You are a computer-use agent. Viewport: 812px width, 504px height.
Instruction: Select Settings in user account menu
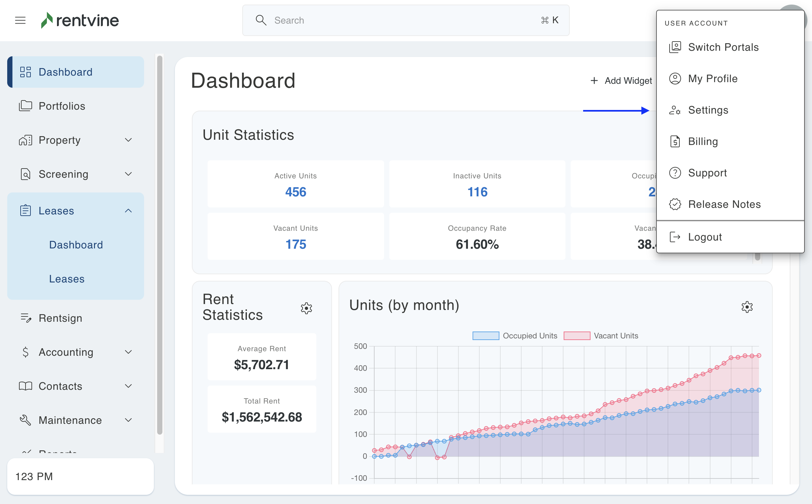tap(708, 110)
